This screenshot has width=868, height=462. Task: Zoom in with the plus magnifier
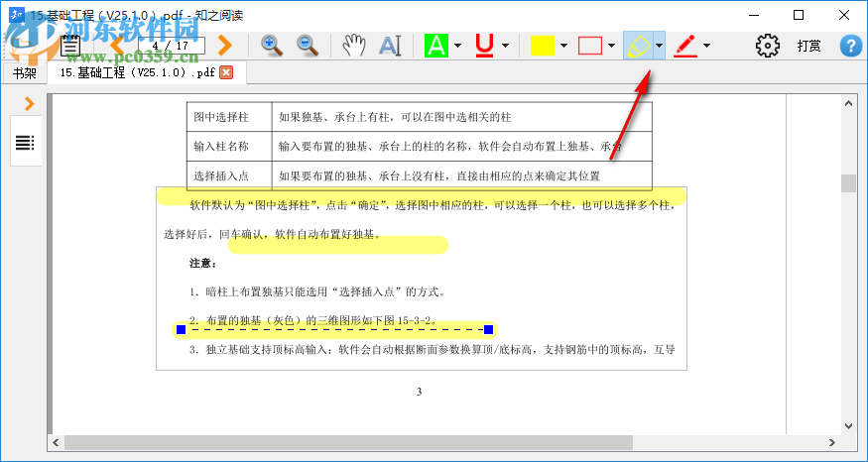coord(272,46)
